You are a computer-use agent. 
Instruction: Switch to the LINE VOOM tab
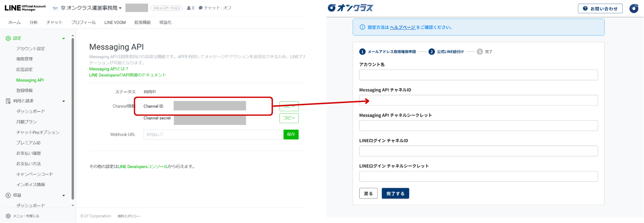[115, 22]
